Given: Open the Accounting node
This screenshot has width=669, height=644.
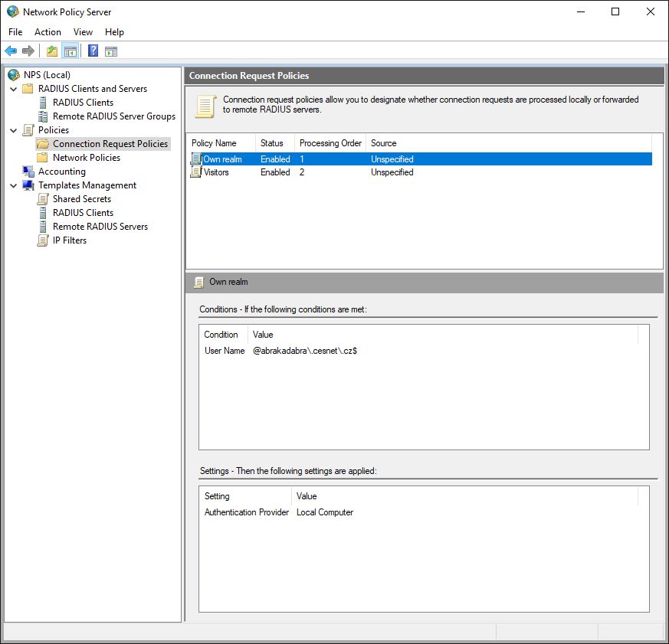Looking at the screenshot, I should (x=62, y=172).
